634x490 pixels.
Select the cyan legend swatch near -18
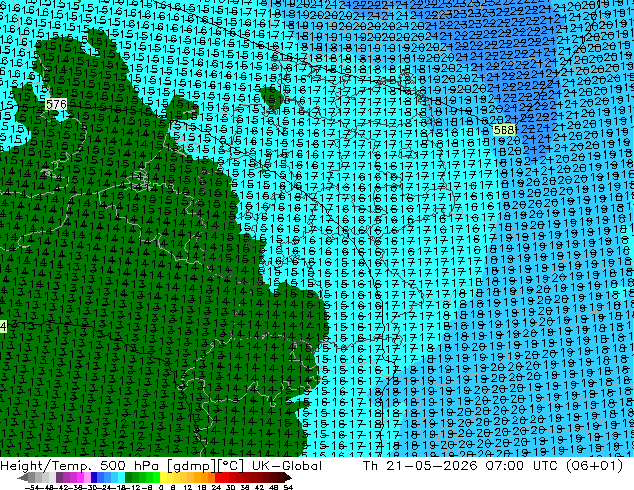click(121, 477)
